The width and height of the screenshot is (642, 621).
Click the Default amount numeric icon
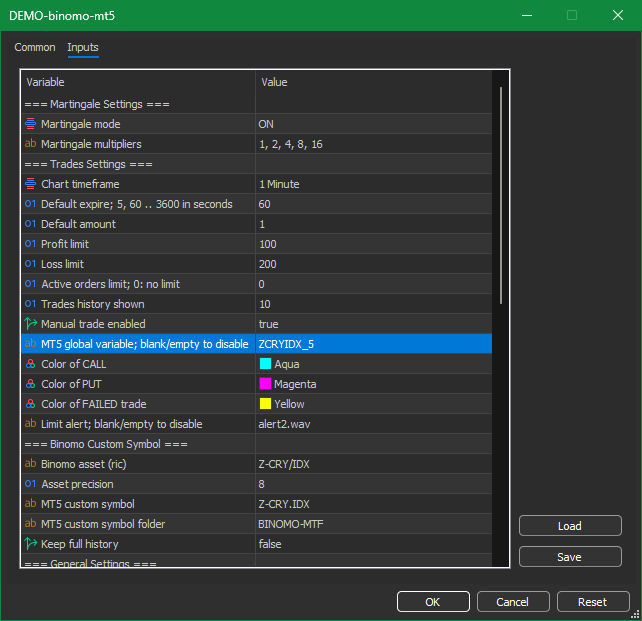(30, 224)
